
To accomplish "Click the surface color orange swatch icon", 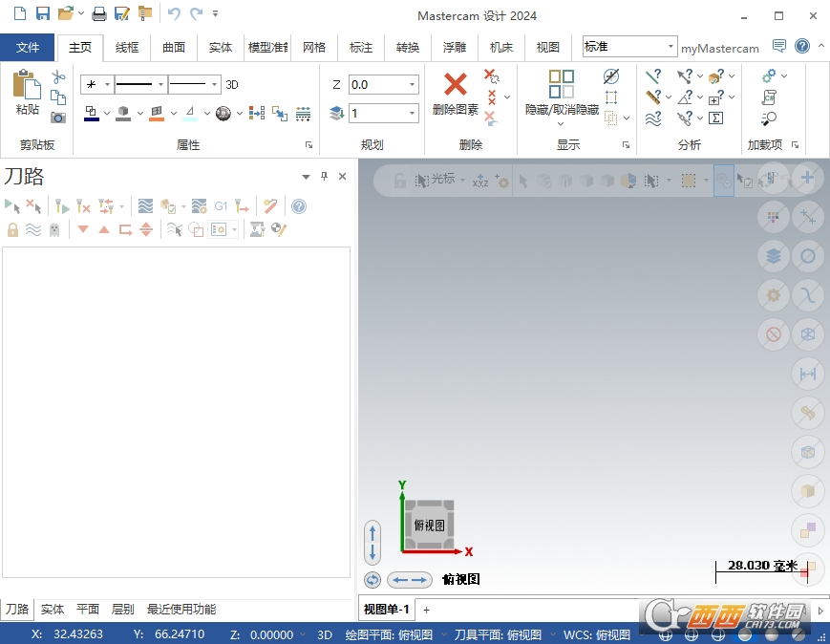I will 157,113.
